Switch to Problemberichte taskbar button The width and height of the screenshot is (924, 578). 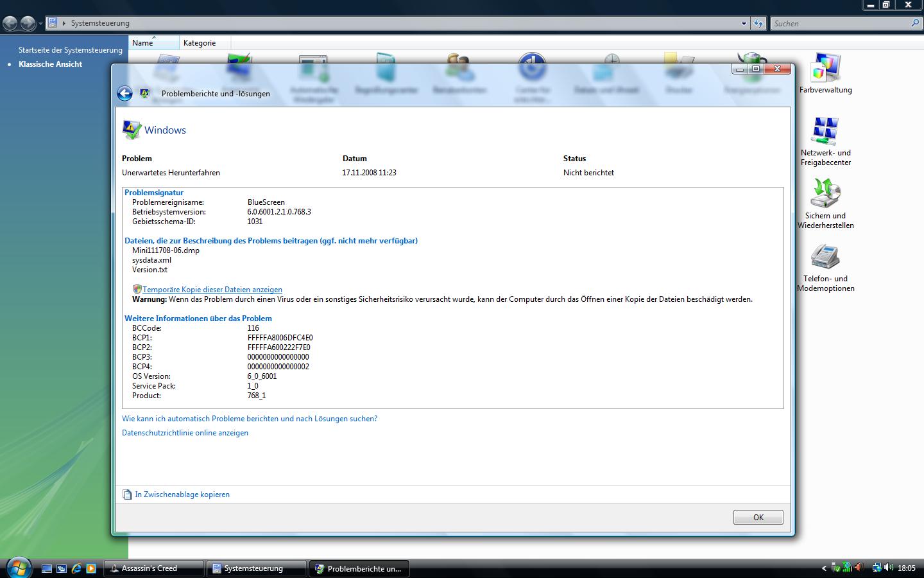tap(359, 568)
